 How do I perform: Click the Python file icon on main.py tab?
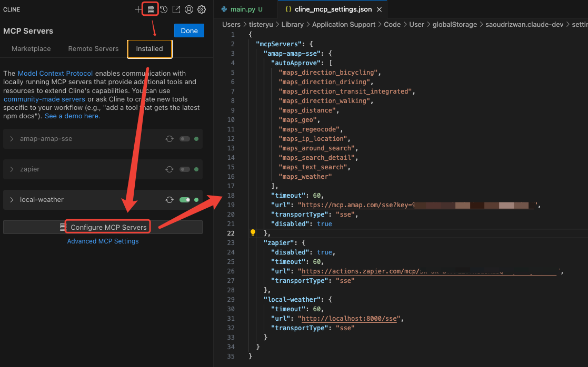click(x=224, y=9)
